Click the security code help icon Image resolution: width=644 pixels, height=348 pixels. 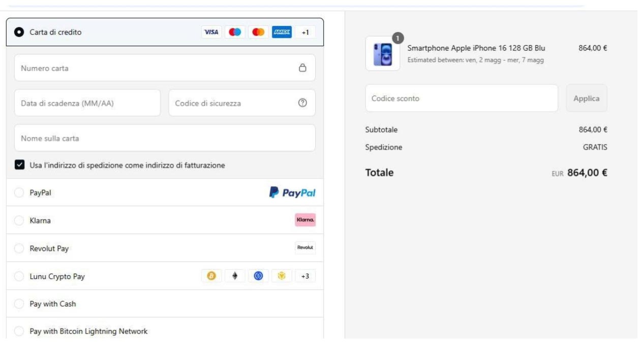[x=302, y=103]
